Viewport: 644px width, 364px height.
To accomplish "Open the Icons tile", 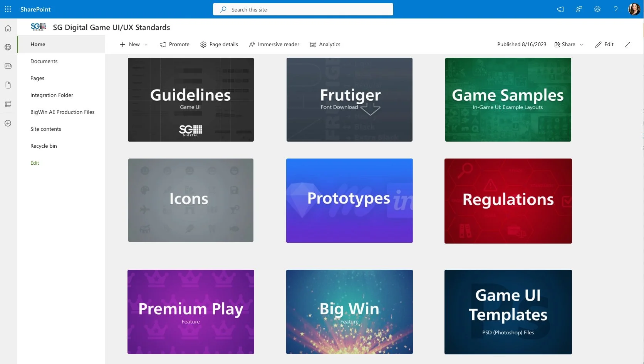I will pyautogui.click(x=191, y=200).
